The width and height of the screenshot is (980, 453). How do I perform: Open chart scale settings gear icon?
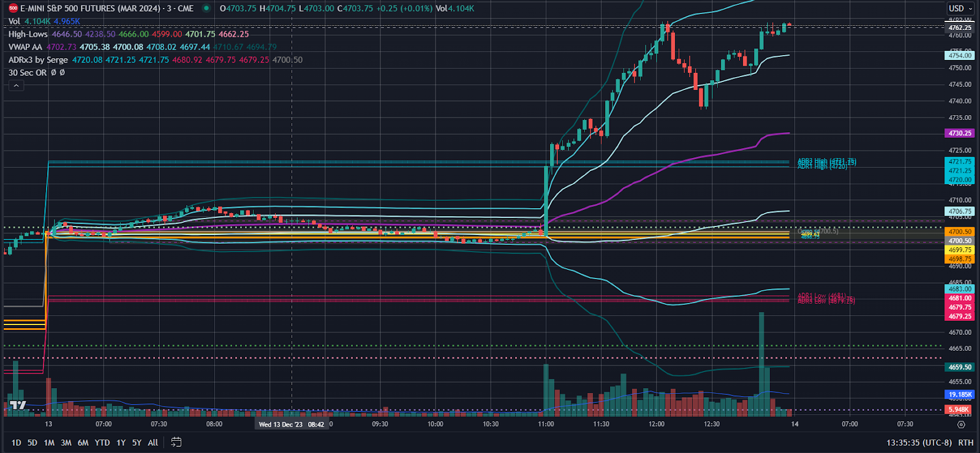pos(961,424)
